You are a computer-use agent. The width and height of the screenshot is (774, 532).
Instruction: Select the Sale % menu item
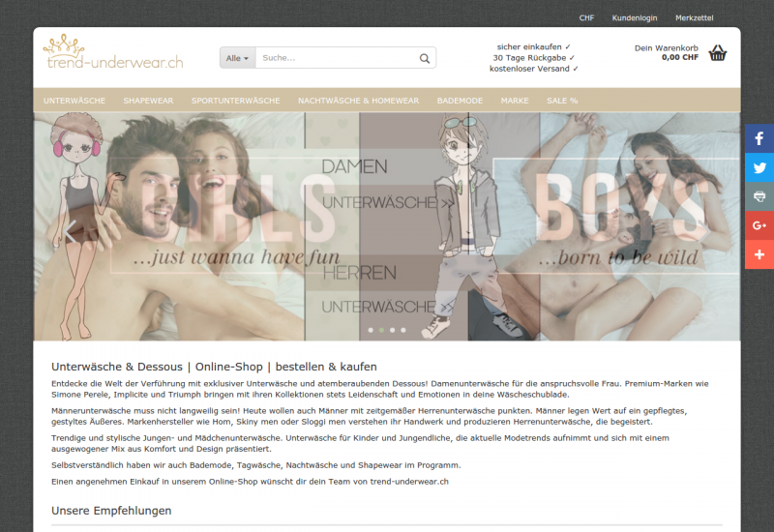click(562, 101)
